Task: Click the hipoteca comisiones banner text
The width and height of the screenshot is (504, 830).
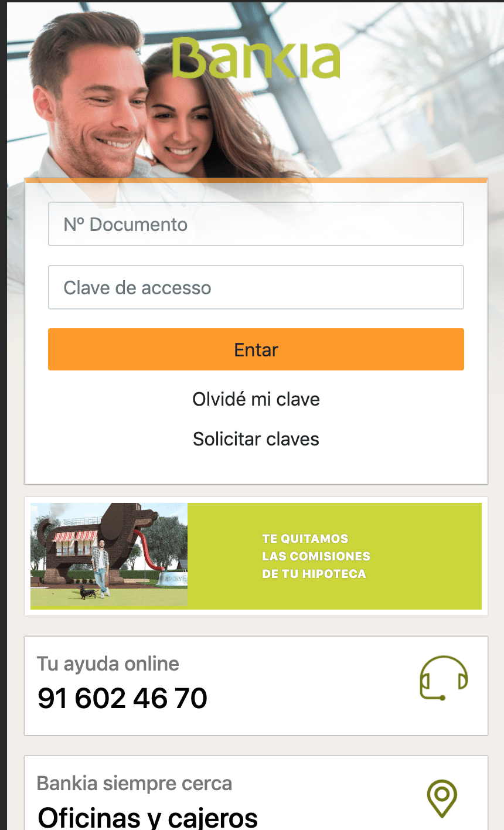Action: point(316,556)
